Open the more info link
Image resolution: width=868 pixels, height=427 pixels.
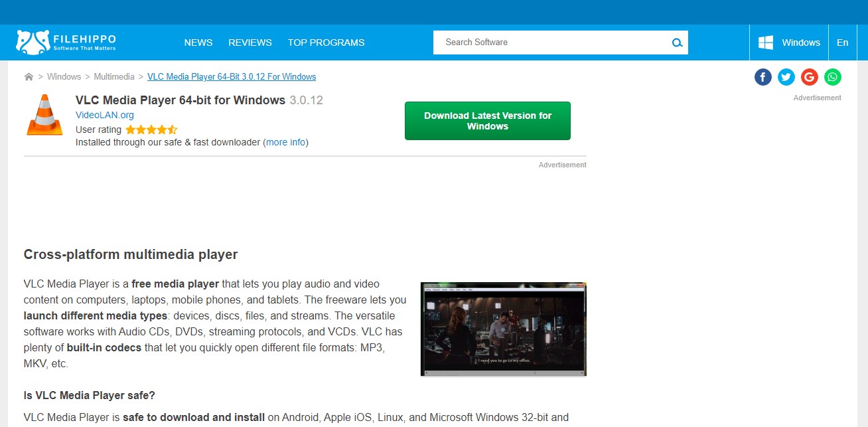pos(286,142)
